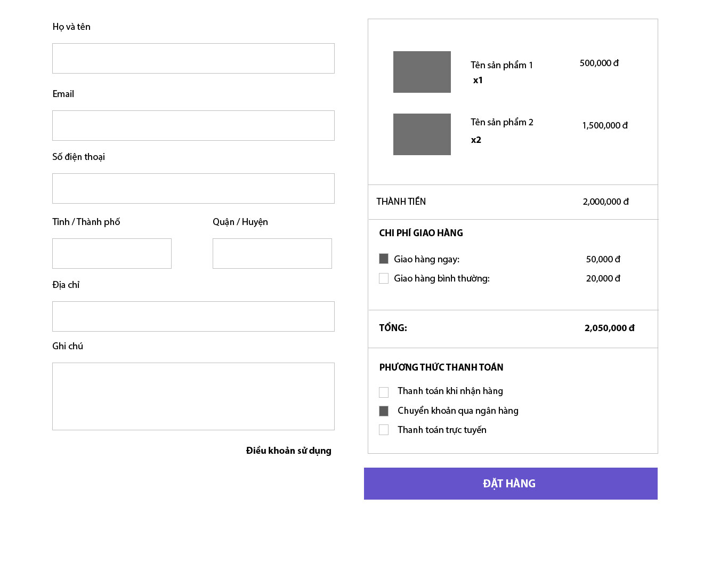
Task: Enable "Thanh toán trực tuyến" payment method
Action: click(384, 429)
